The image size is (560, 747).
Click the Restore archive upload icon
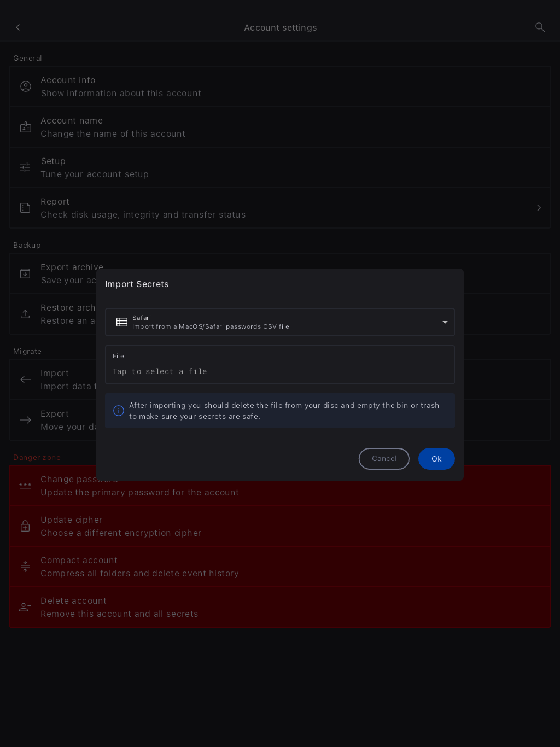[x=26, y=314]
